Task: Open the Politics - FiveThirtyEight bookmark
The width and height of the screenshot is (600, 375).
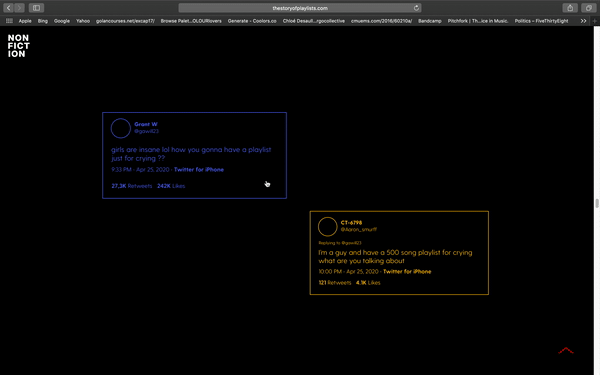Action: [541, 21]
